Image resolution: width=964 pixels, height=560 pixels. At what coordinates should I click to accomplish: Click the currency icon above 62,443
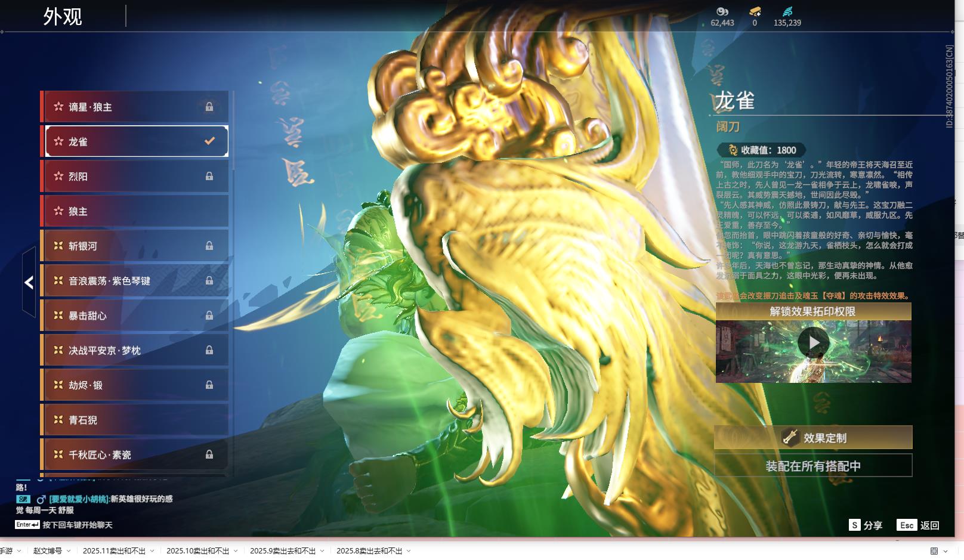click(x=722, y=11)
